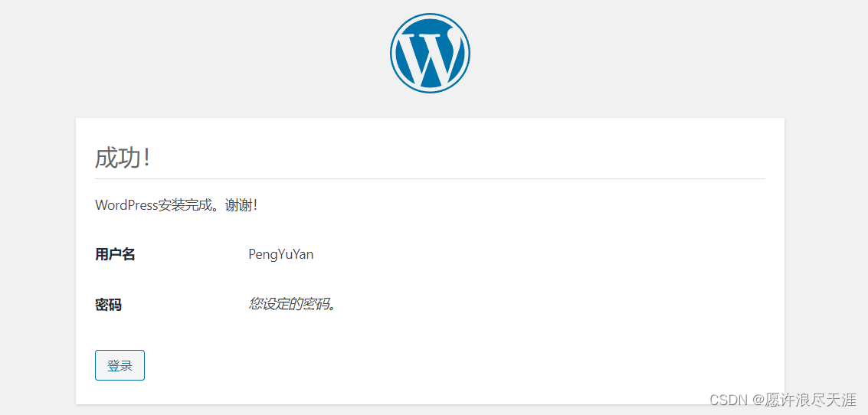Click the 用户名 label
This screenshot has height=415, width=868.
point(115,254)
